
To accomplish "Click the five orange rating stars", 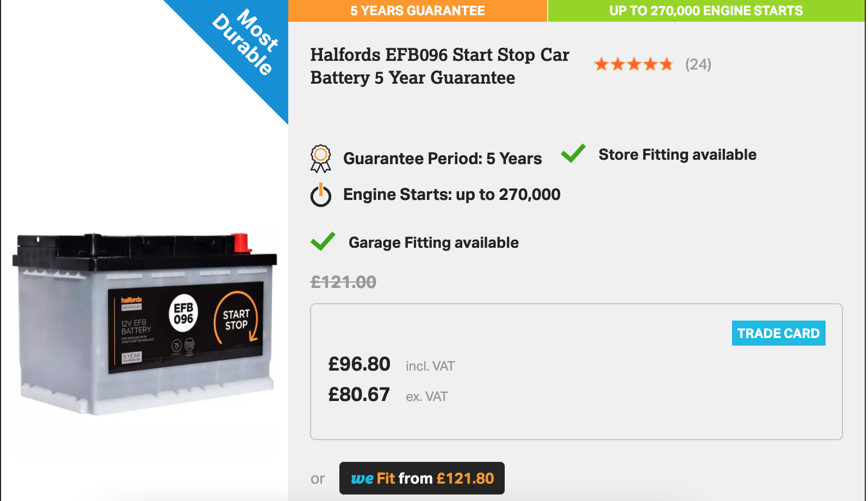I will (x=634, y=65).
